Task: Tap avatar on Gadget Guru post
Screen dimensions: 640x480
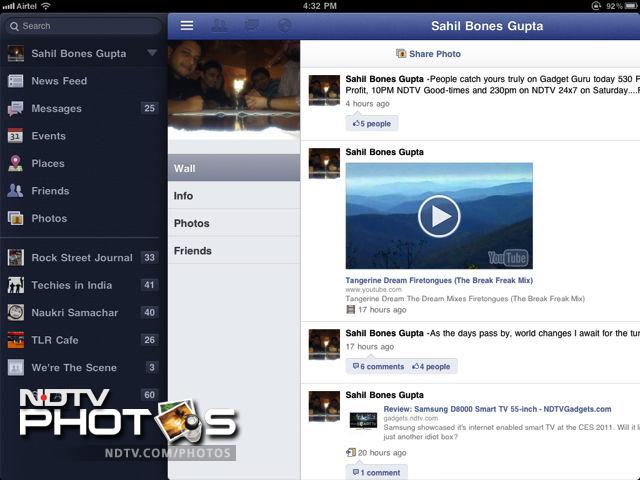Action: [x=324, y=90]
